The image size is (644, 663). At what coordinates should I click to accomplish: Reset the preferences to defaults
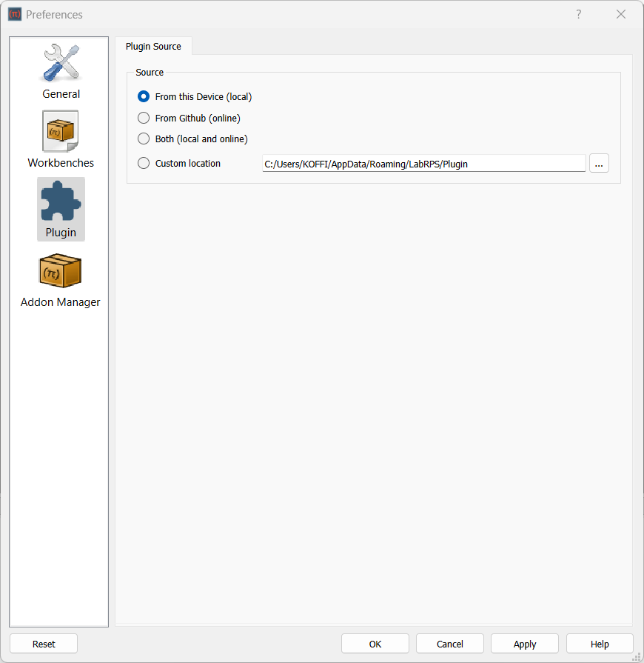click(44, 643)
